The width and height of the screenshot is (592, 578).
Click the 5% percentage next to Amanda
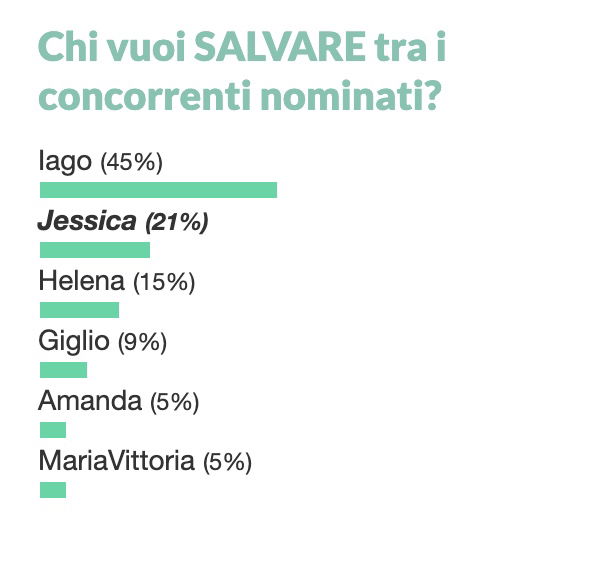coord(174,402)
